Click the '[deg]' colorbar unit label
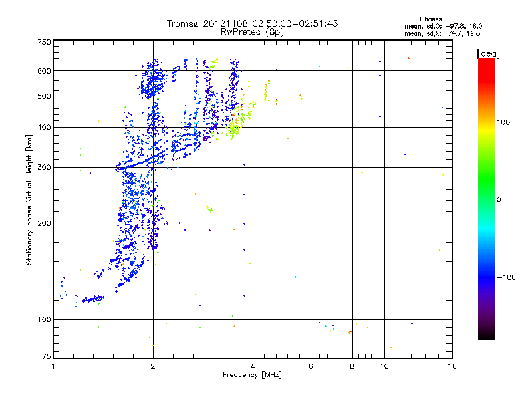The image size is (532, 399). point(488,53)
